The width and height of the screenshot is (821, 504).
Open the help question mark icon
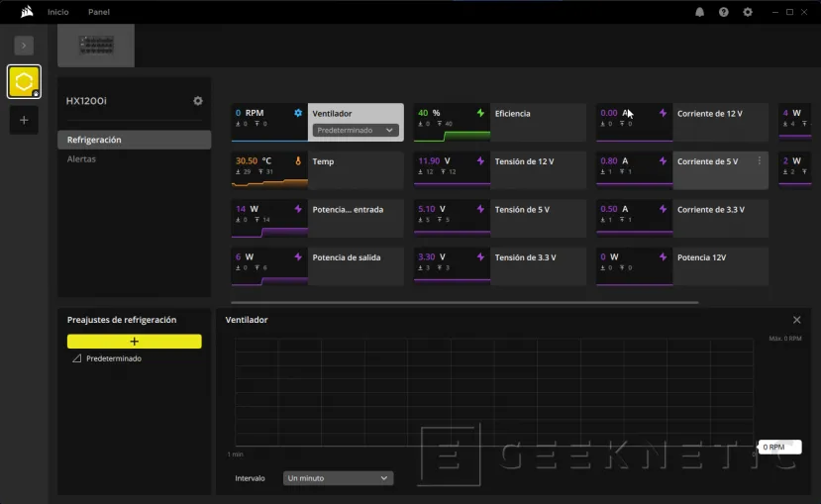point(724,12)
